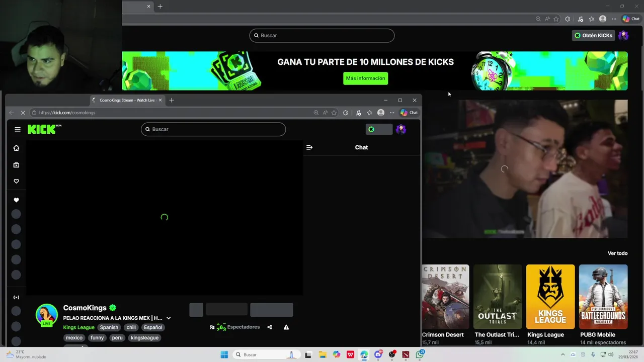Image resolution: width=644 pixels, height=362 pixels.
Task: Open Browse icon in Kick sidebar
Action: coord(16,164)
